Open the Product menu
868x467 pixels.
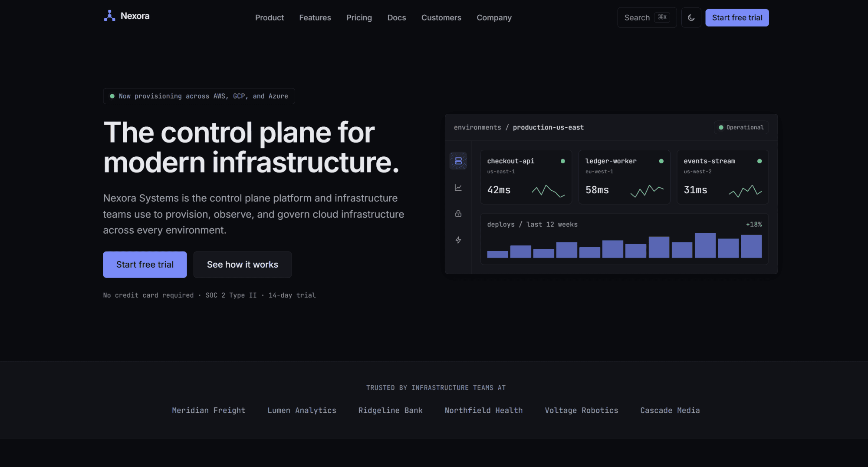(x=270, y=18)
